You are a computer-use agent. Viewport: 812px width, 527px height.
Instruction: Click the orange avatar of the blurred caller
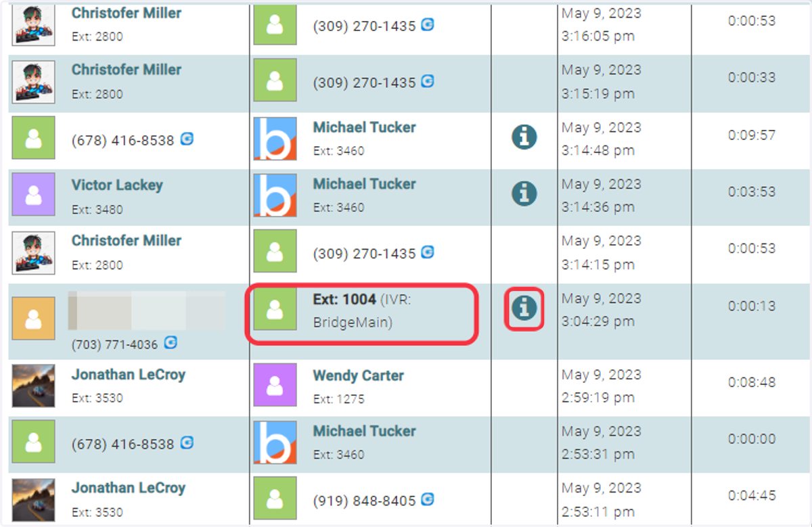click(x=34, y=318)
